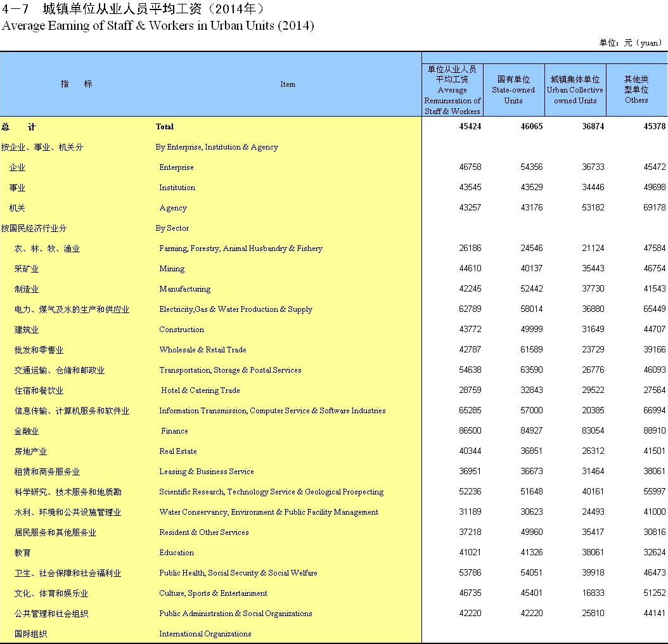Click the unit label '单位: 元 (yuan)'

[x=631, y=42]
